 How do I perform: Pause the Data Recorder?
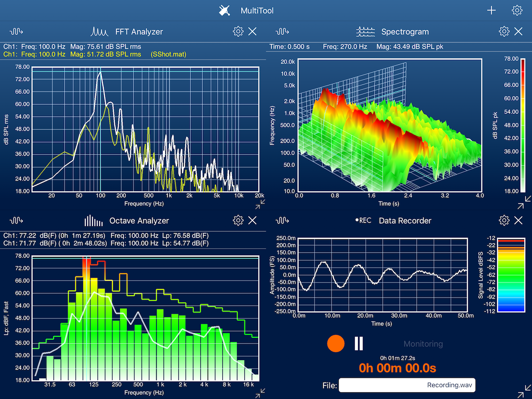click(358, 343)
